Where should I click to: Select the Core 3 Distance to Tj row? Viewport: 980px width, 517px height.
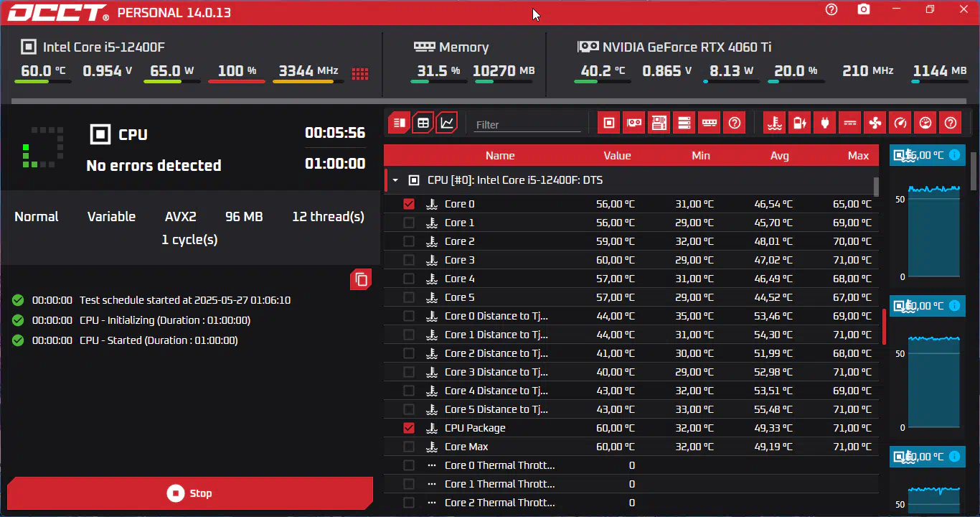[631, 372]
